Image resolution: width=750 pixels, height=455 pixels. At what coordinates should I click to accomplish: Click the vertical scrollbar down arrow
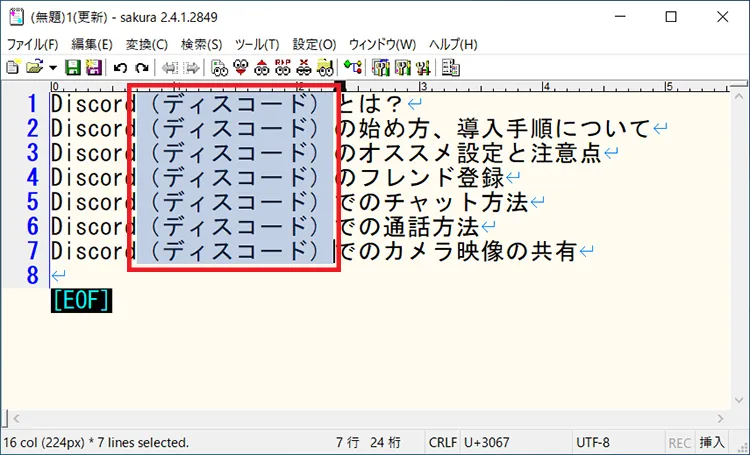tap(739, 401)
